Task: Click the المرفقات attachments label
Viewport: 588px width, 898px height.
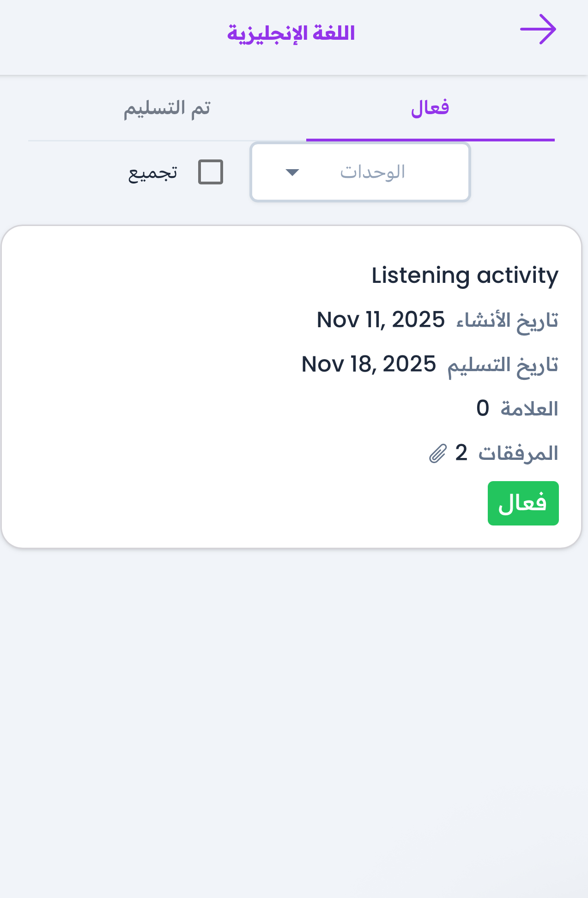Action: [x=518, y=453]
